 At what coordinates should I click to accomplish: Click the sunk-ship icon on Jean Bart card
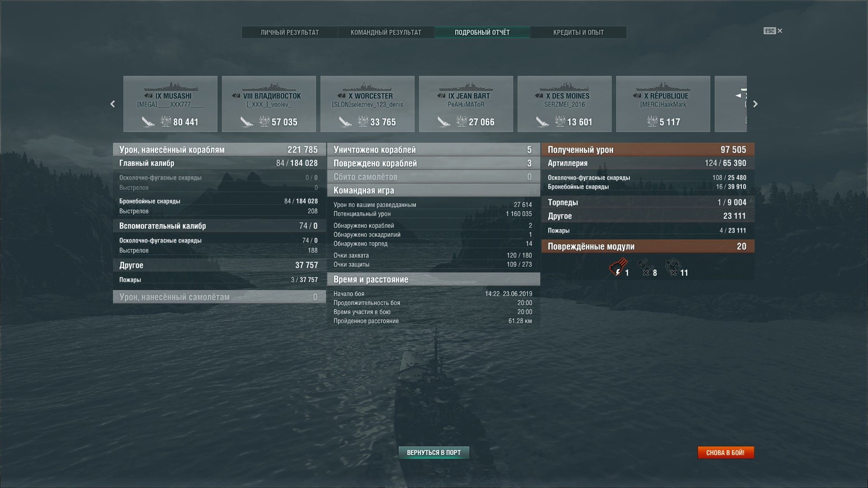443,122
